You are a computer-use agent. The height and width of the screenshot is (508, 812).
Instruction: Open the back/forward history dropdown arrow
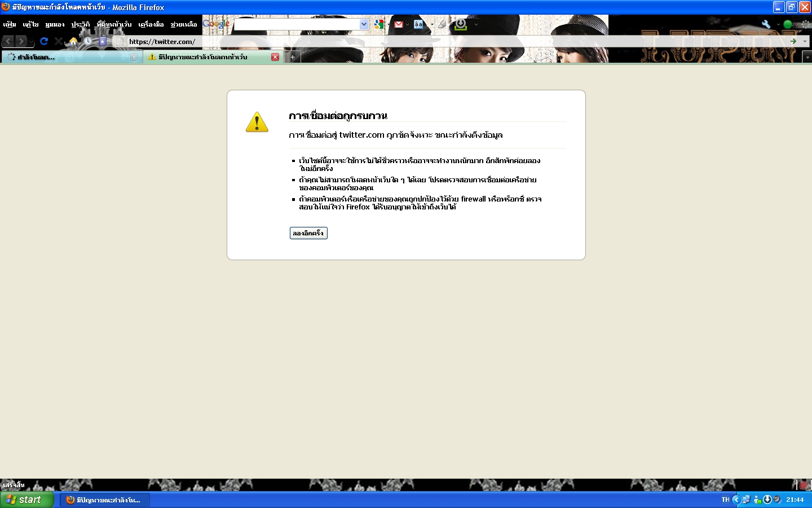31,42
